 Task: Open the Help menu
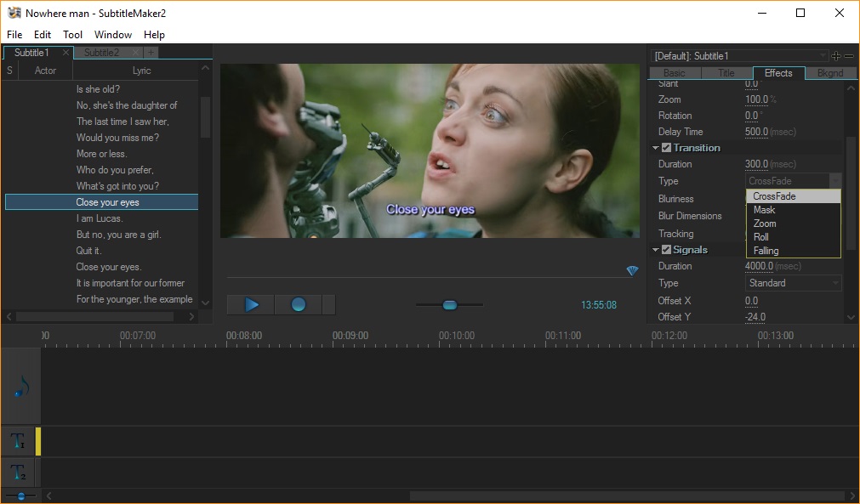(154, 35)
